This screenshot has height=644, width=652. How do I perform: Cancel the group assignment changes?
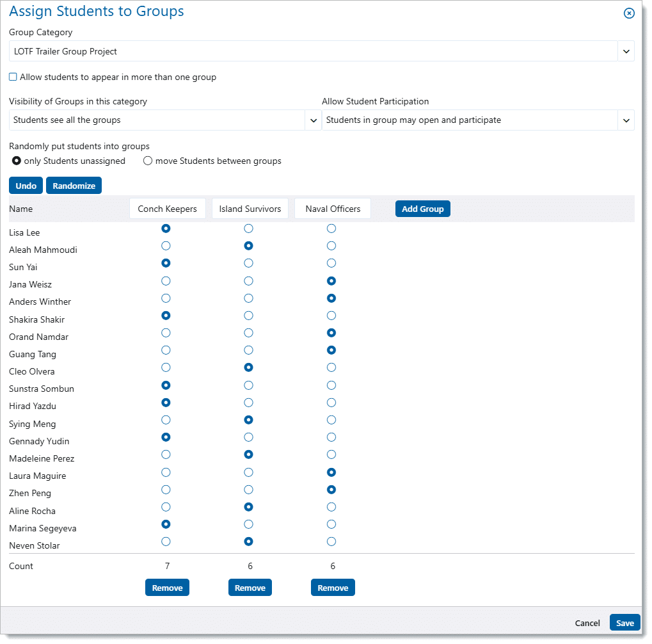tap(587, 623)
